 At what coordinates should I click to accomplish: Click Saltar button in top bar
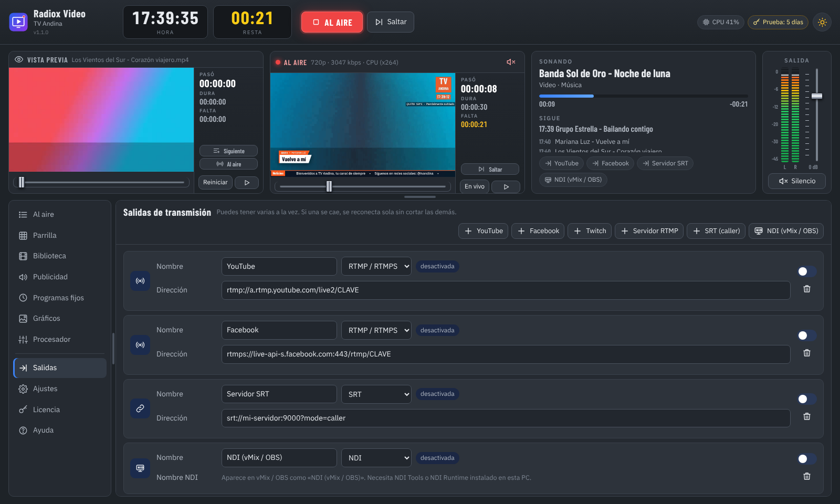[391, 22]
